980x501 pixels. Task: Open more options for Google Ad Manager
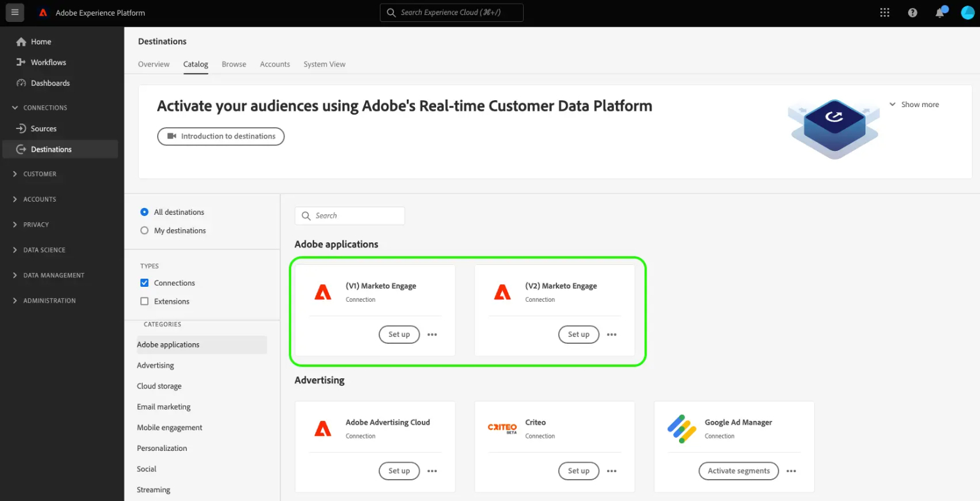point(792,472)
